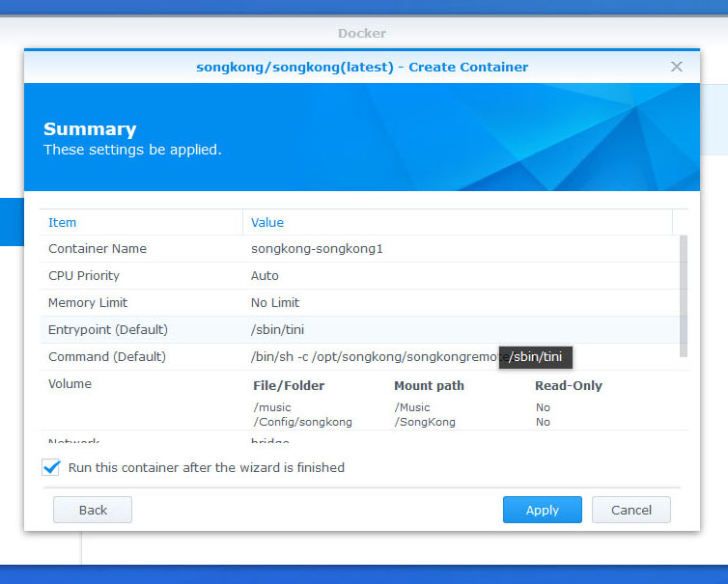Click the songkong-songkong1 container name value
Viewport: 728px width, 584px height.
pos(317,248)
